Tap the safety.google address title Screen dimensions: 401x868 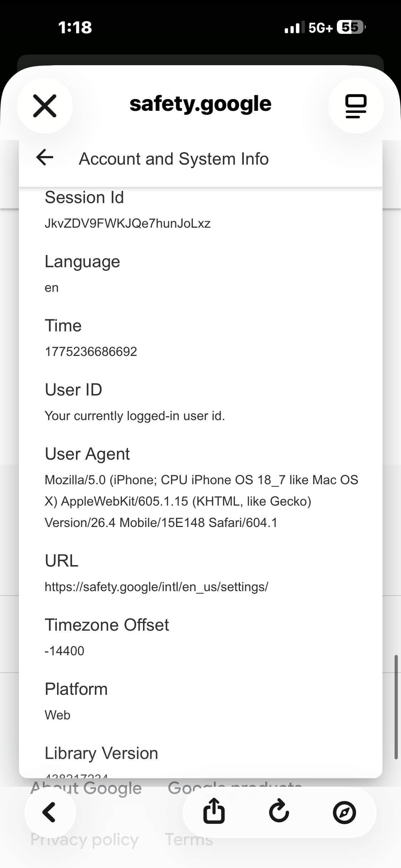click(x=200, y=104)
